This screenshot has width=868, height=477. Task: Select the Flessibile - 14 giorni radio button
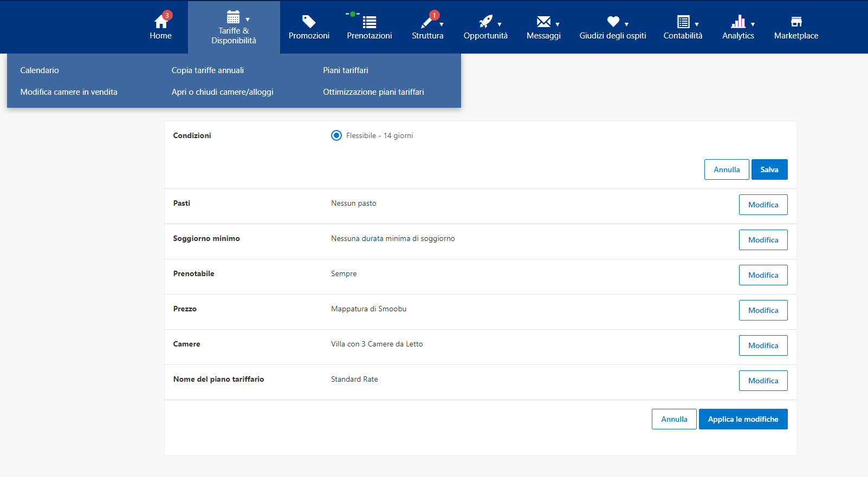pyautogui.click(x=336, y=135)
